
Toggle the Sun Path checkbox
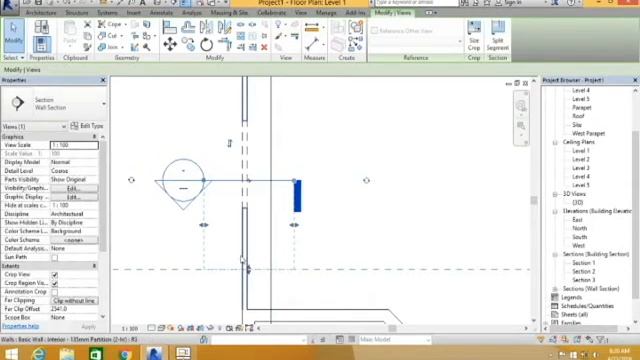(54, 258)
